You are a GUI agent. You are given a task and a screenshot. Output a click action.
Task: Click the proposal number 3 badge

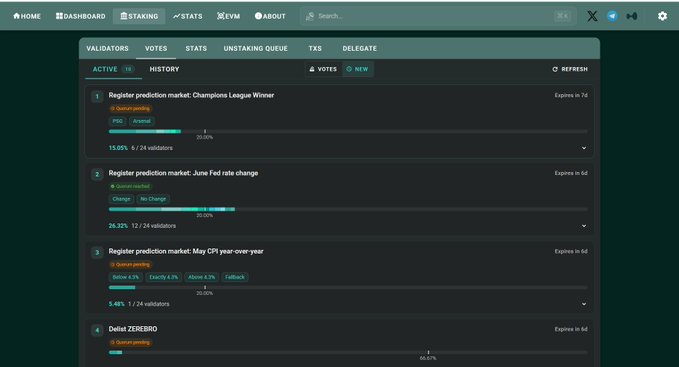point(97,252)
